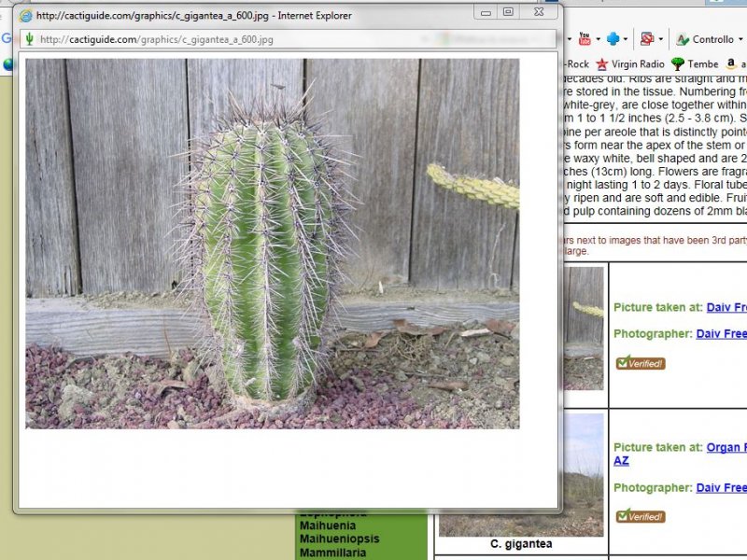Click the Internet Explorer icon in the popup title bar
The image size is (747, 560).
click(x=26, y=16)
